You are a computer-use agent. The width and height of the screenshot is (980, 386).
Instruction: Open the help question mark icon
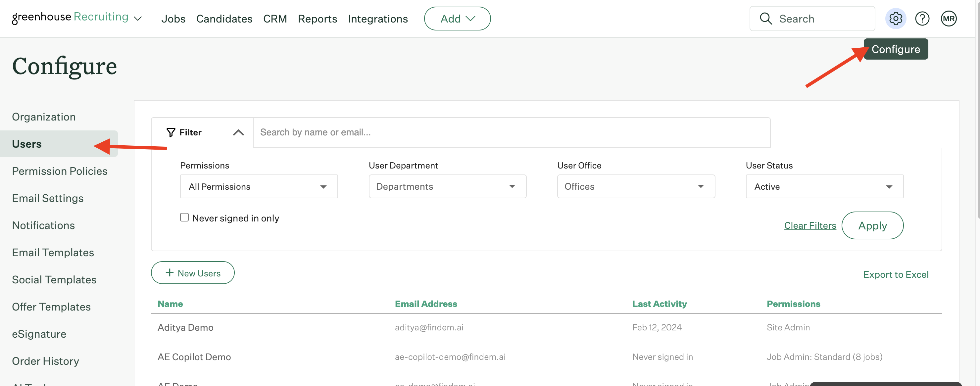point(922,18)
